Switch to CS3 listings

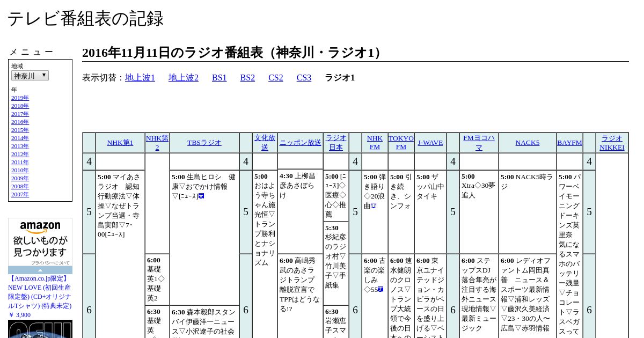[x=304, y=78]
